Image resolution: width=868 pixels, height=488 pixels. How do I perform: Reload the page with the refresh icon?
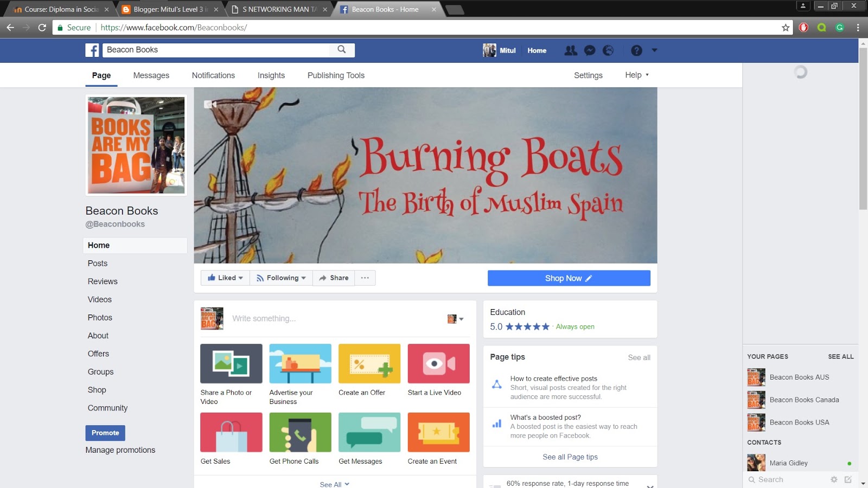pyautogui.click(x=42, y=27)
